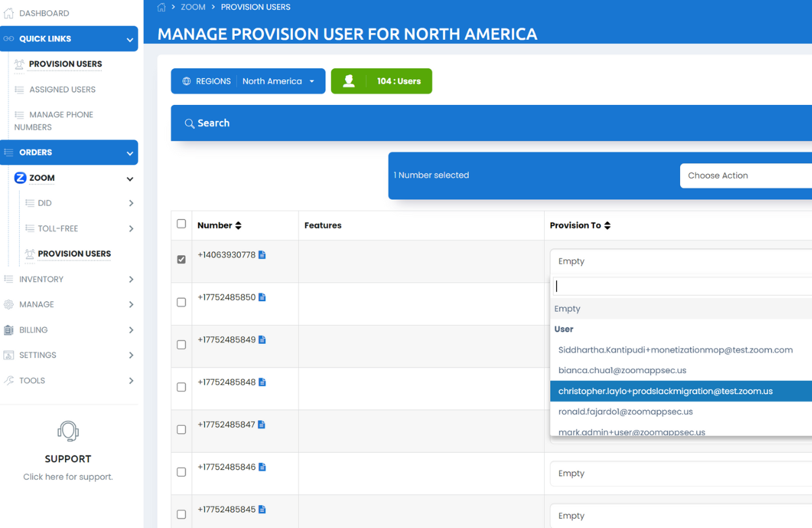Viewport: 812px width, 528px height.
Task: Click the Search magnifier icon
Action: point(189,123)
